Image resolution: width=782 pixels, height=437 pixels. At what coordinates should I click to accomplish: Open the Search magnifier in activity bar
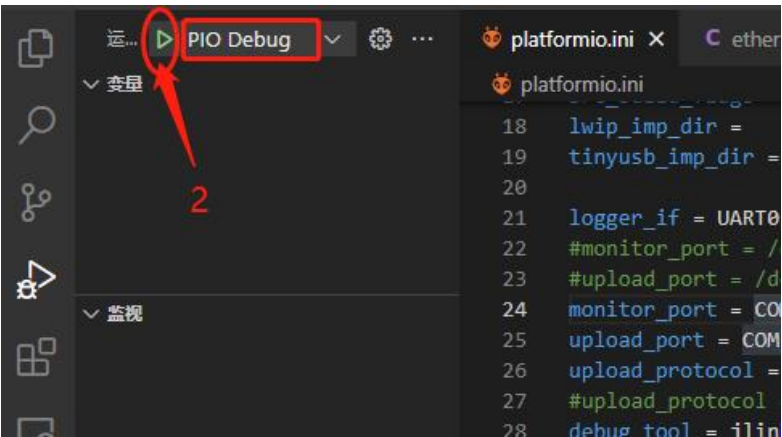point(36,125)
